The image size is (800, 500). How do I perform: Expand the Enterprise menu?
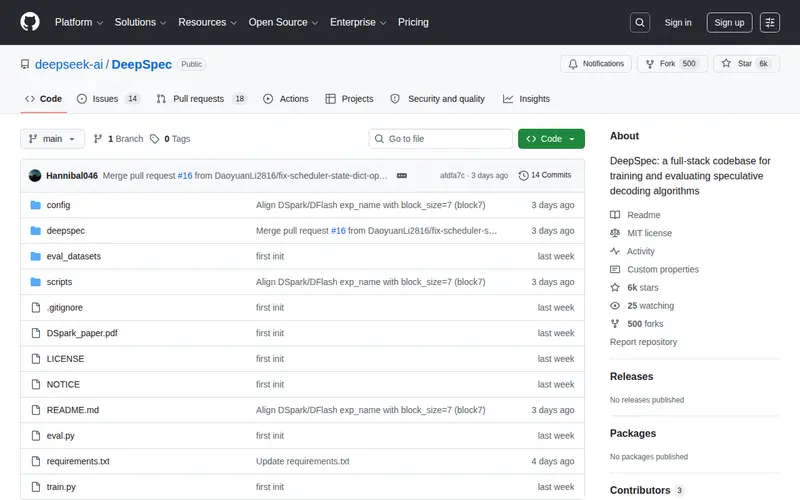point(358,22)
